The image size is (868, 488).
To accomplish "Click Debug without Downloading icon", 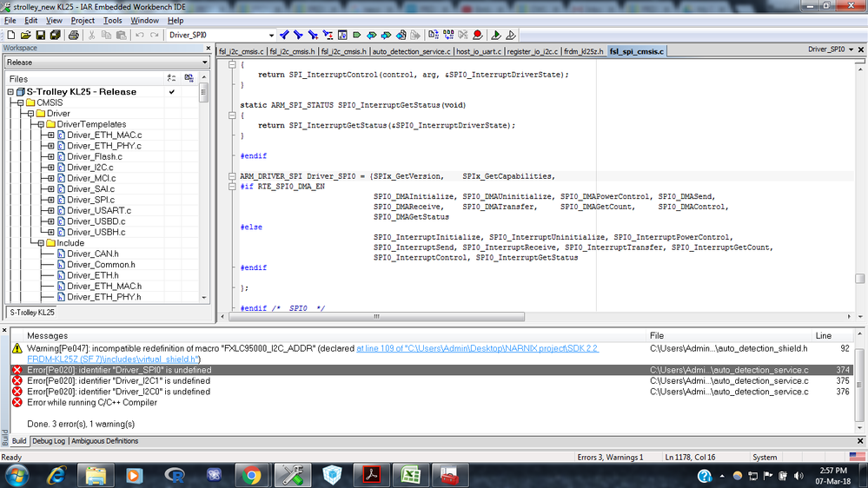I will coord(510,35).
